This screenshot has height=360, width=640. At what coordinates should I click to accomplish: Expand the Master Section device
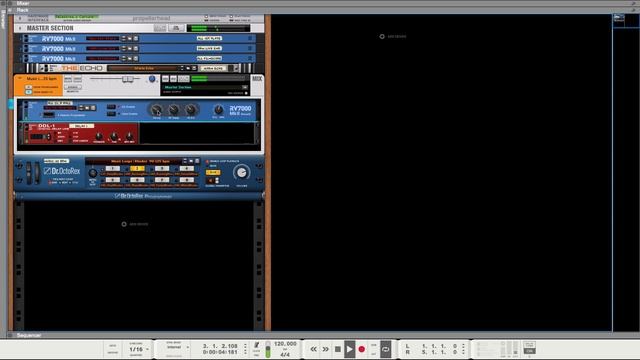pos(20,28)
